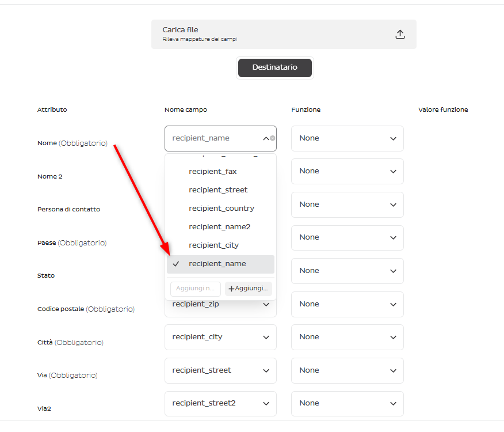Open the recipient_street2 field dropdown

[220, 403]
